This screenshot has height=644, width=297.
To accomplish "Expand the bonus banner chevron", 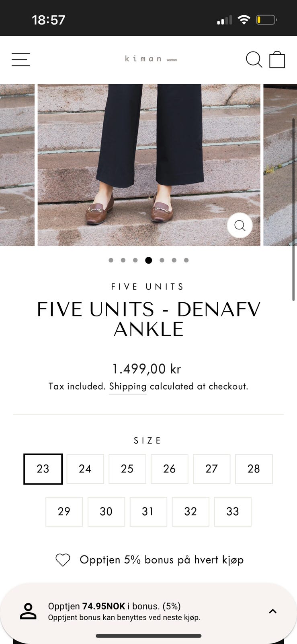I will [273, 611].
